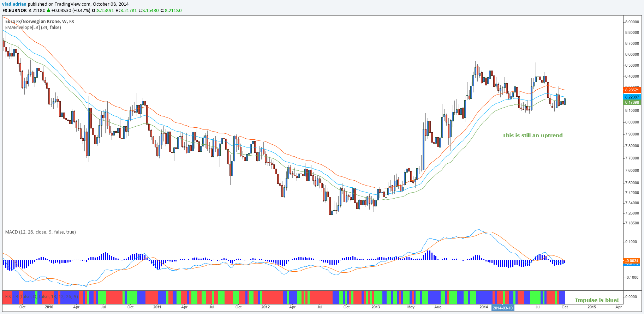Click the 8.50000 price axis label
The height and width of the screenshot is (314, 644).
[x=632, y=66]
